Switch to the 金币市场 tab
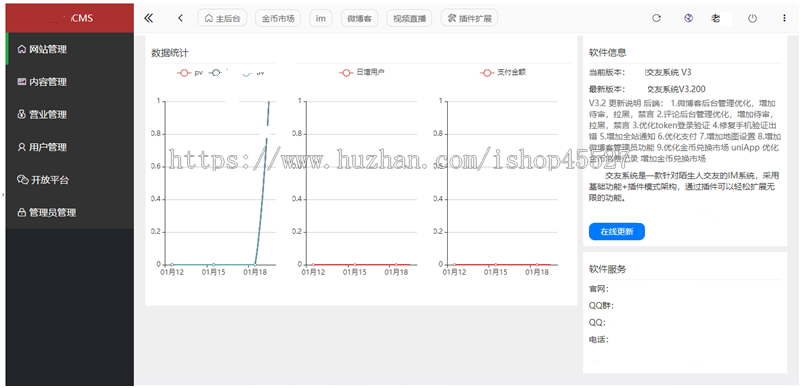Screen dimensions: 801x388 278,18
